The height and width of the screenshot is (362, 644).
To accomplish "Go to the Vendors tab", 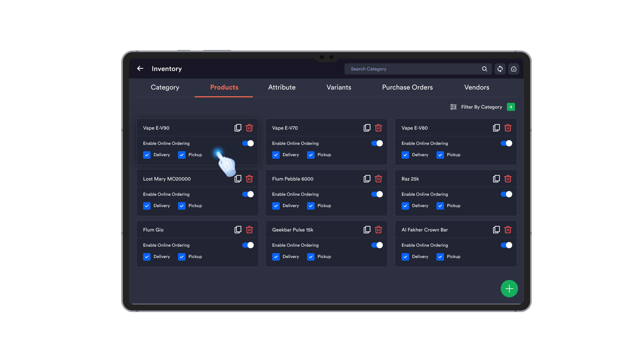I will pyautogui.click(x=476, y=87).
